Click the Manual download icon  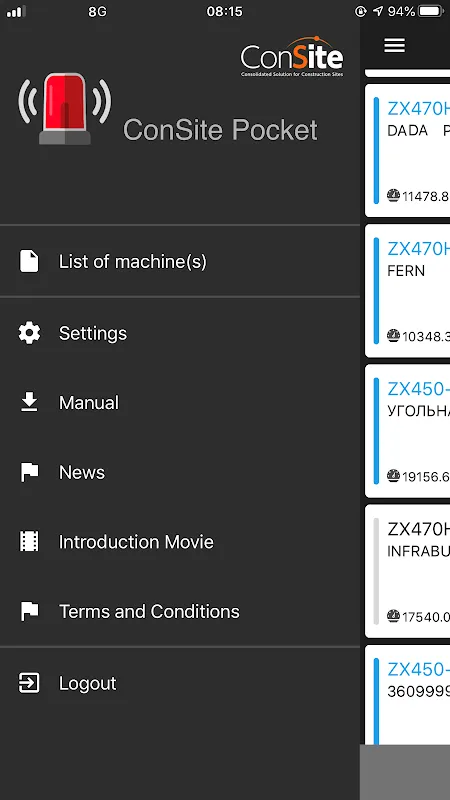pyautogui.click(x=29, y=402)
